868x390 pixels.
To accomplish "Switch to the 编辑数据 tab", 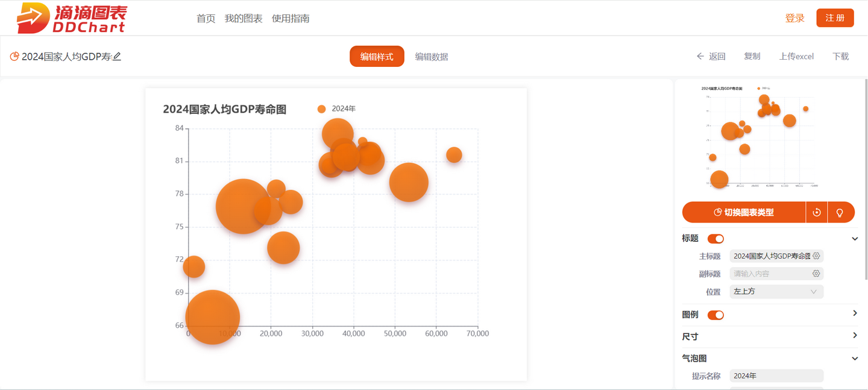I will (432, 56).
